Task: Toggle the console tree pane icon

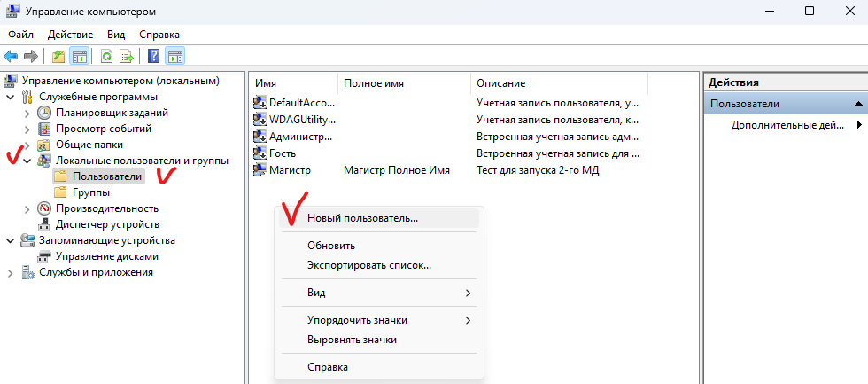Action: click(80, 56)
